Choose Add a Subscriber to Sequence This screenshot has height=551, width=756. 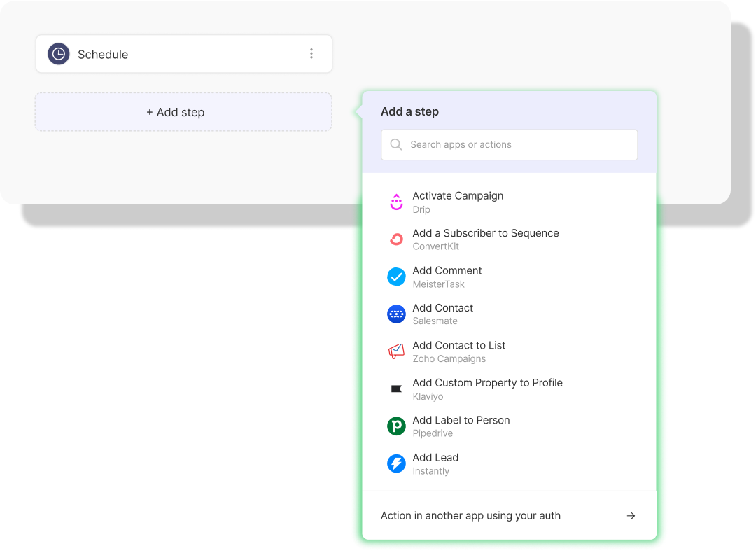(486, 233)
